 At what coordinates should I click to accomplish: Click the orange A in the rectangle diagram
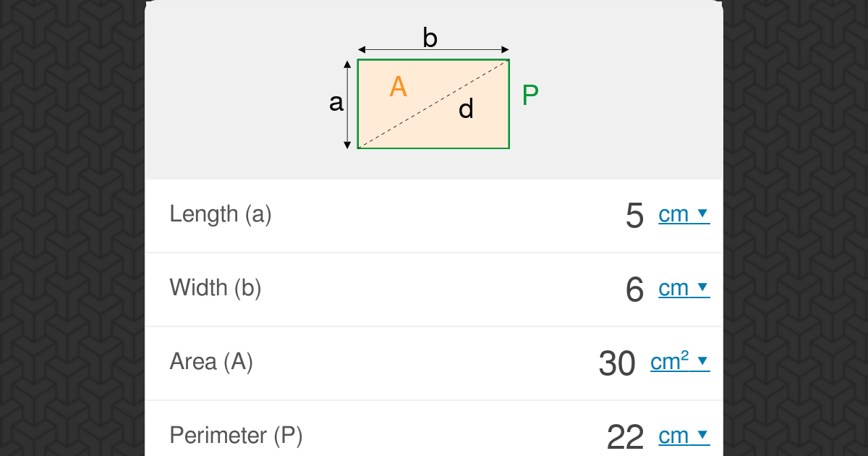pos(399,87)
